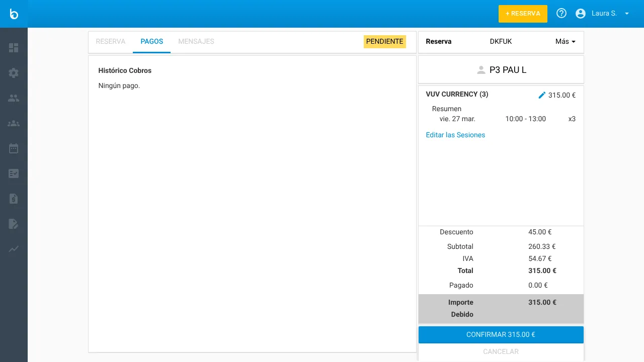The image size is (644, 362).
Task: Select the document-edit icon in the sidebar
Action: (x=14, y=224)
